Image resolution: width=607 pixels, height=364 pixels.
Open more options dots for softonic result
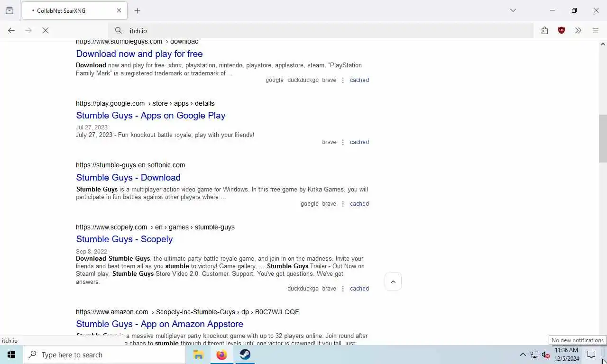point(343,204)
